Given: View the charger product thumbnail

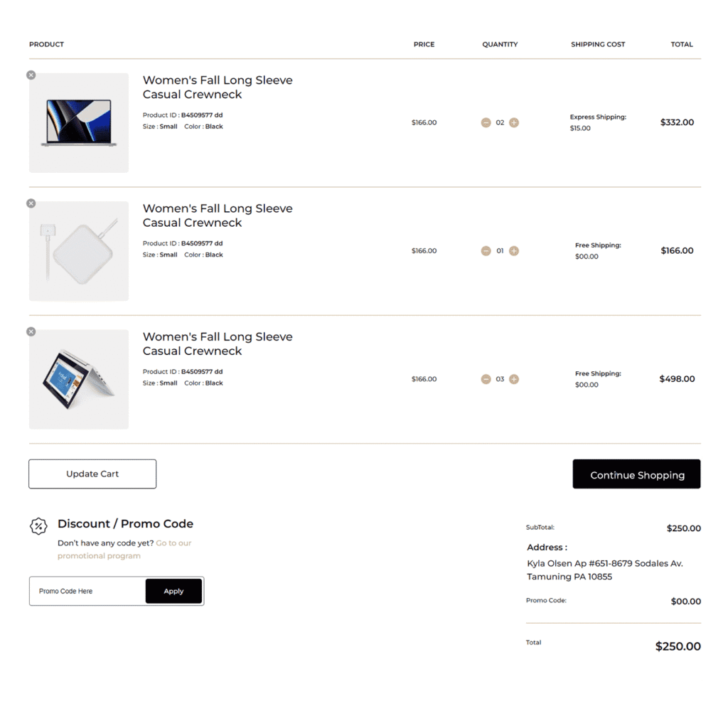Looking at the screenshot, I should point(78,250).
